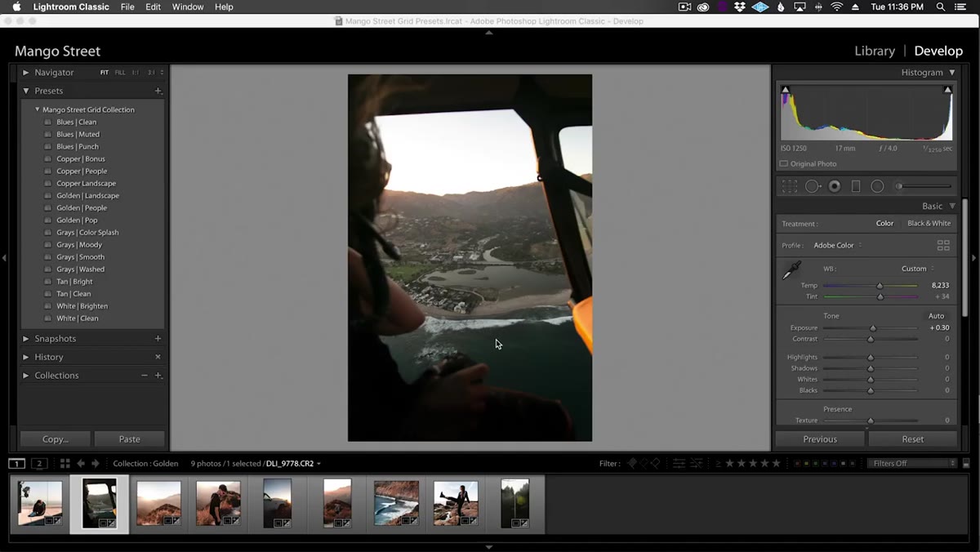980x552 pixels.
Task: Click the Blues | Clean preset icon
Action: (x=48, y=122)
